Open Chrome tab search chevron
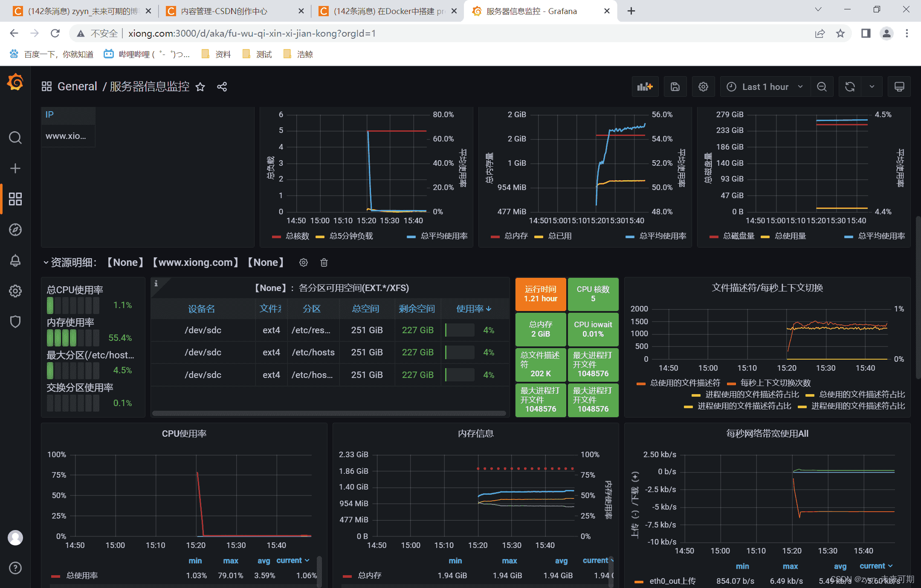921x588 pixels. [x=818, y=10]
